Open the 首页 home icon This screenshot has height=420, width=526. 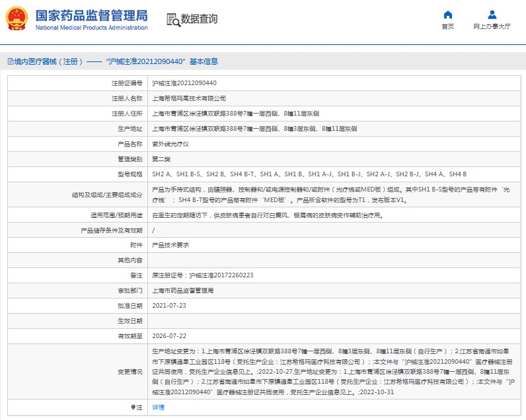[448, 15]
